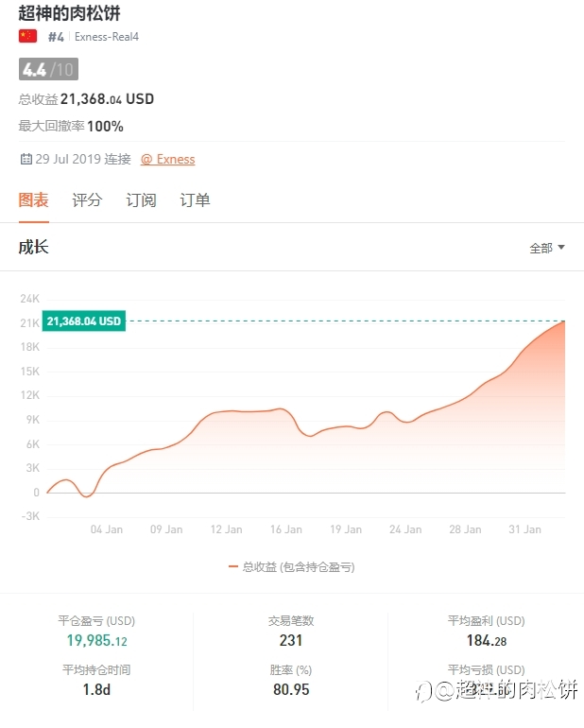
Task: Click the 19,985.12 closed profit value
Action: pyautogui.click(x=96, y=641)
